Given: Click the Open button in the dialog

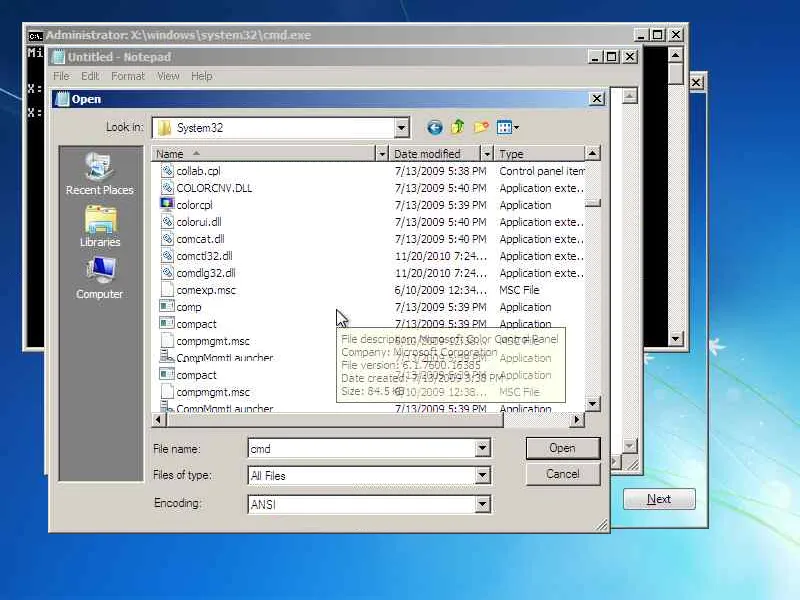Looking at the screenshot, I should coord(563,448).
